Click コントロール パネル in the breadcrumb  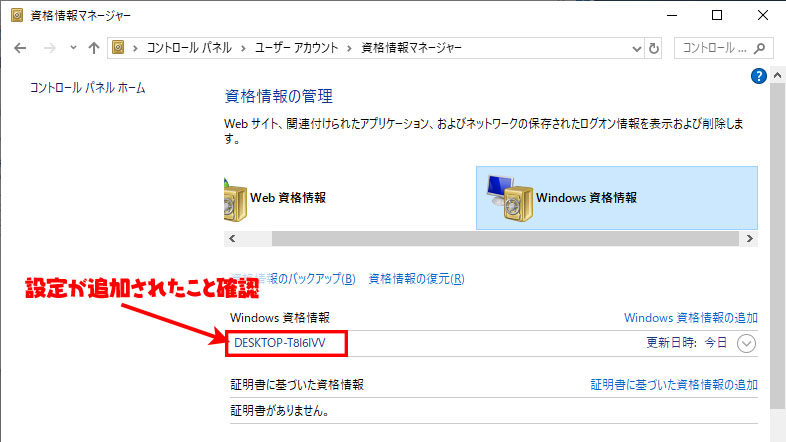(x=189, y=48)
